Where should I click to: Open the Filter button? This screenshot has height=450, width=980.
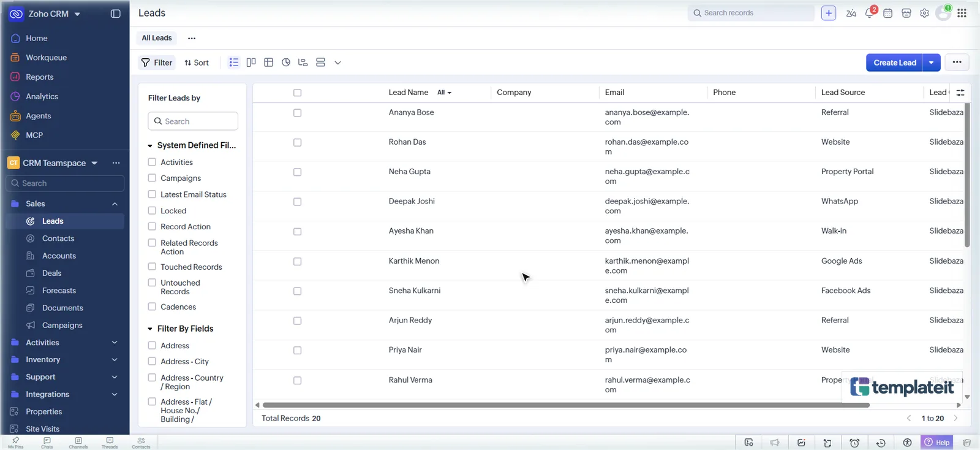157,63
